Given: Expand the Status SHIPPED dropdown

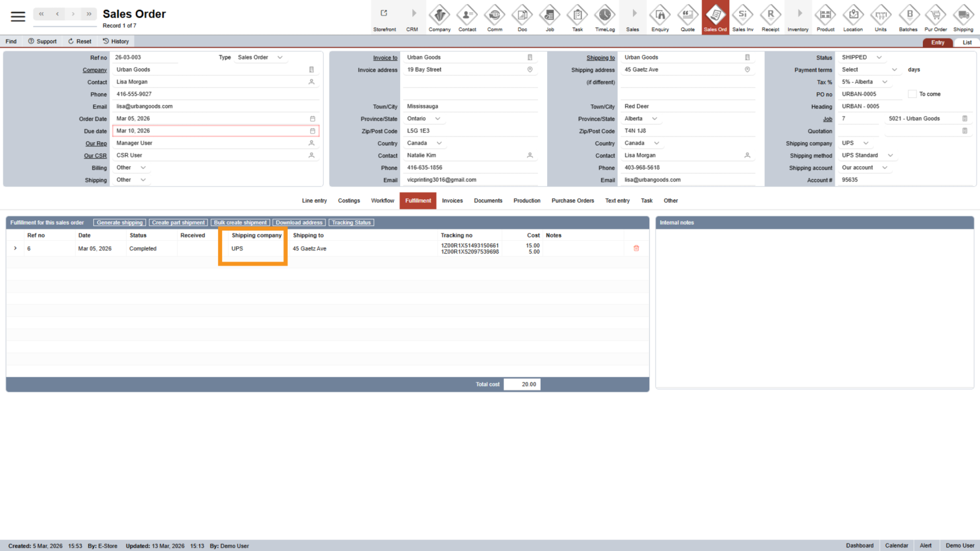Looking at the screenshot, I should point(879,58).
